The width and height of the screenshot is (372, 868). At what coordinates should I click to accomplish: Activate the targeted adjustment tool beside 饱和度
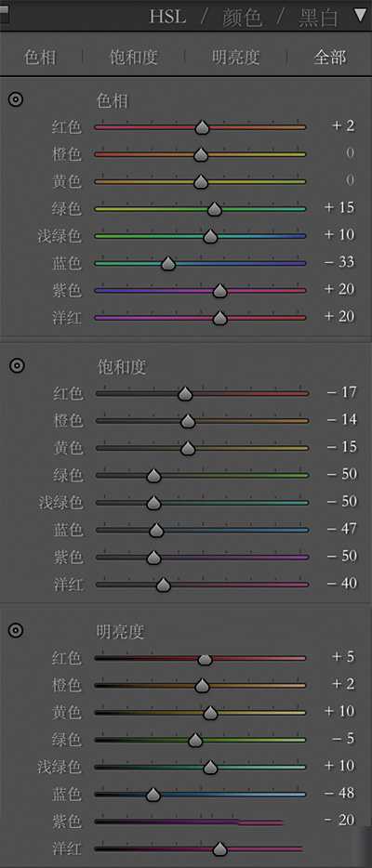16,365
